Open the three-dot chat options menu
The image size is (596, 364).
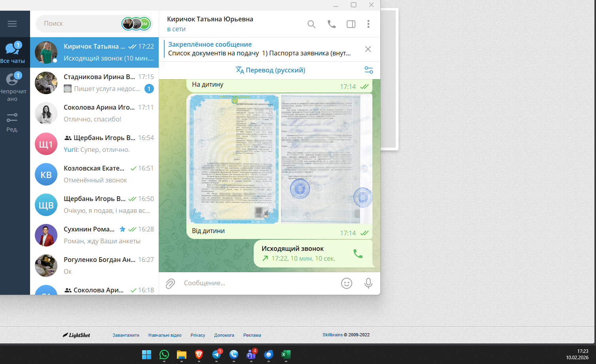(368, 24)
